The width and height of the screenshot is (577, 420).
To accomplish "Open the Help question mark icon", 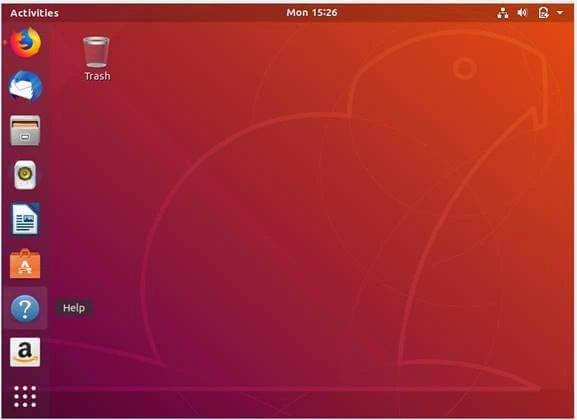I will (25, 308).
